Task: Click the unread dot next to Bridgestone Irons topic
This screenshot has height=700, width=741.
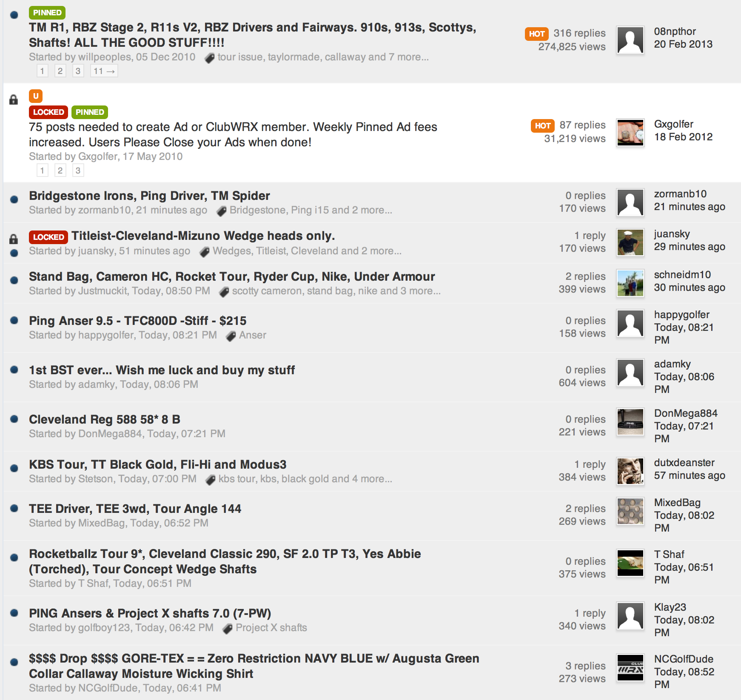Action: pyautogui.click(x=14, y=199)
